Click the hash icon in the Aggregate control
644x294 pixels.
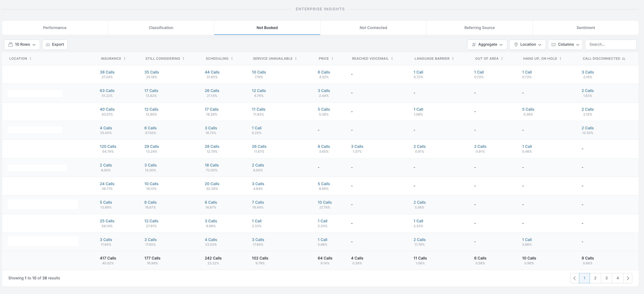click(x=474, y=44)
